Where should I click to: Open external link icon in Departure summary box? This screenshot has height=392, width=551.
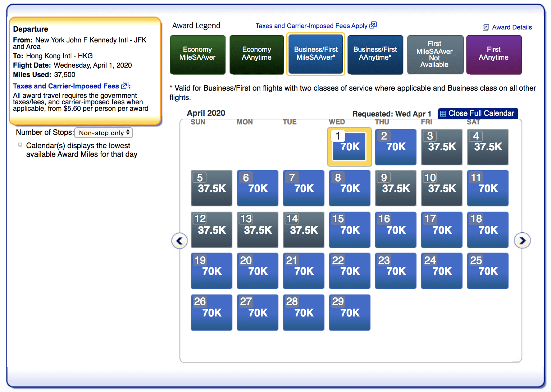tap(125, 86)
